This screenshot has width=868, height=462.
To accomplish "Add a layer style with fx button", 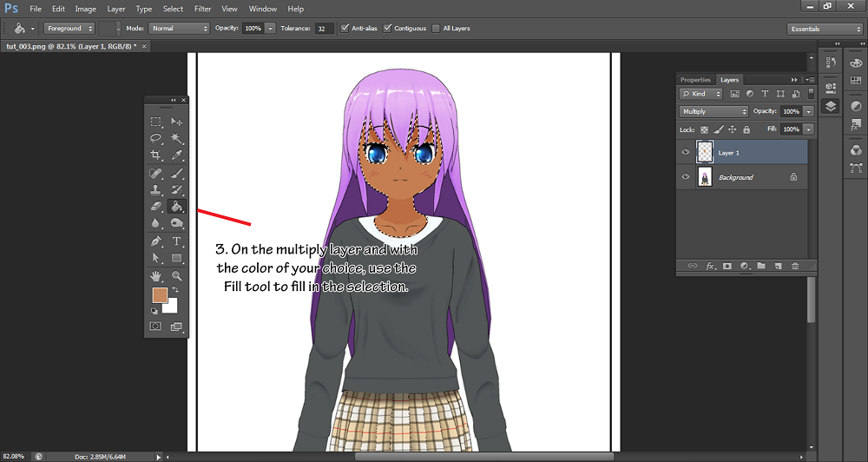I will coord(710,266).
